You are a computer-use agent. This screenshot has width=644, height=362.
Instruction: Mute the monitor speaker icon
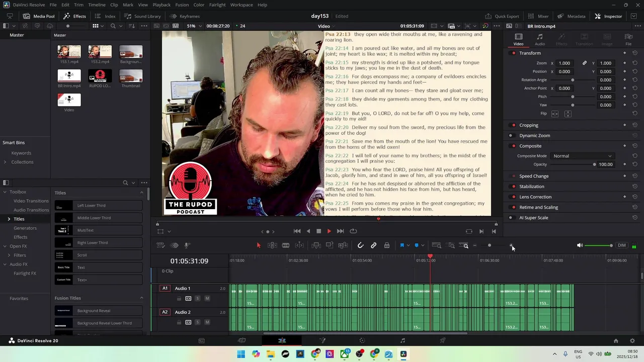coord(580,245)
